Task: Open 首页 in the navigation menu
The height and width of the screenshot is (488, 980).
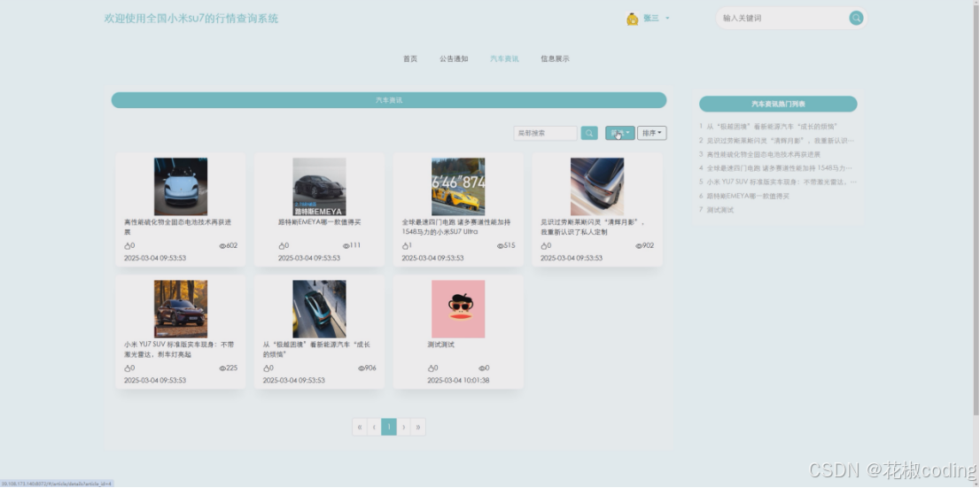Action: tap(410, 58)
